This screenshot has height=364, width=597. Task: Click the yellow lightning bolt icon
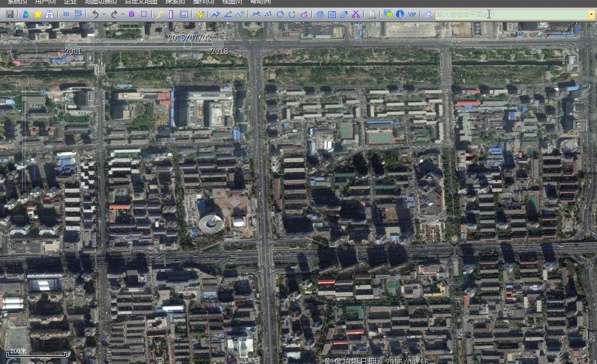[160, 15]
